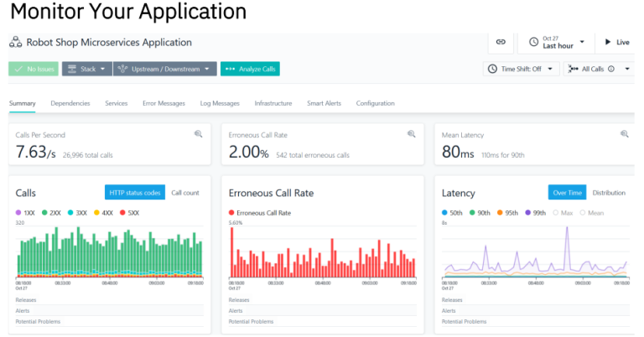The height and width of the screenshot is (337, 644).
Task: Switch Calls chart to Call count
Action: coord(184,193)
